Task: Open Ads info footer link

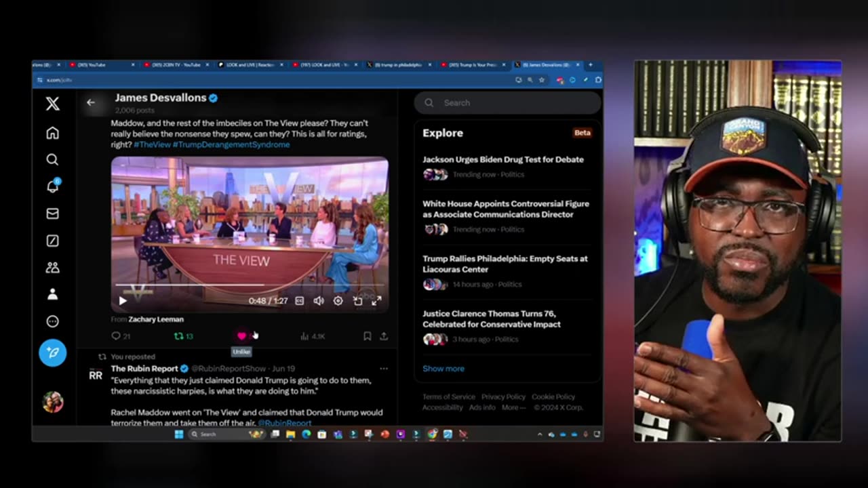Action: (x=482, y=407)
